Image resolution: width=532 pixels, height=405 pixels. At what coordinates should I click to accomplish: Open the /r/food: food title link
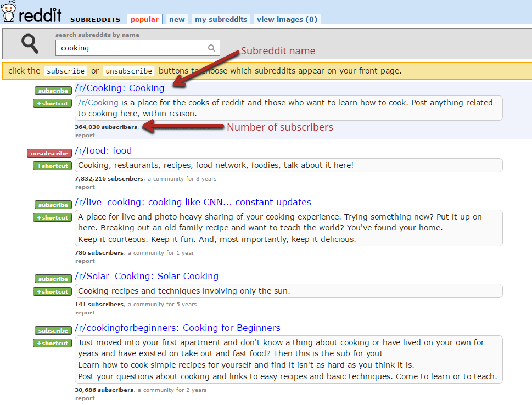[x=103, y=150]
